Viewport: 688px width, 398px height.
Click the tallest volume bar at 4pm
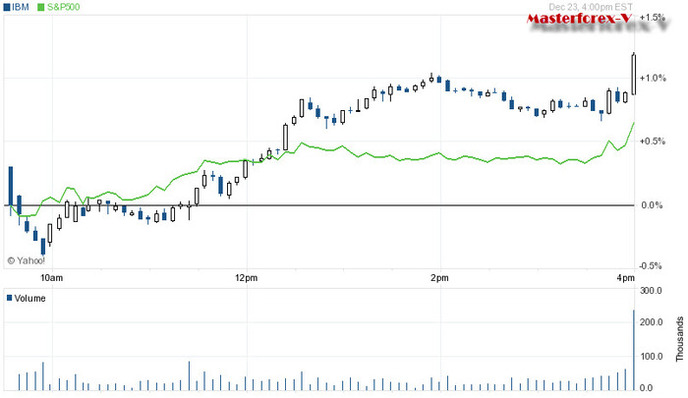(634, 350)
